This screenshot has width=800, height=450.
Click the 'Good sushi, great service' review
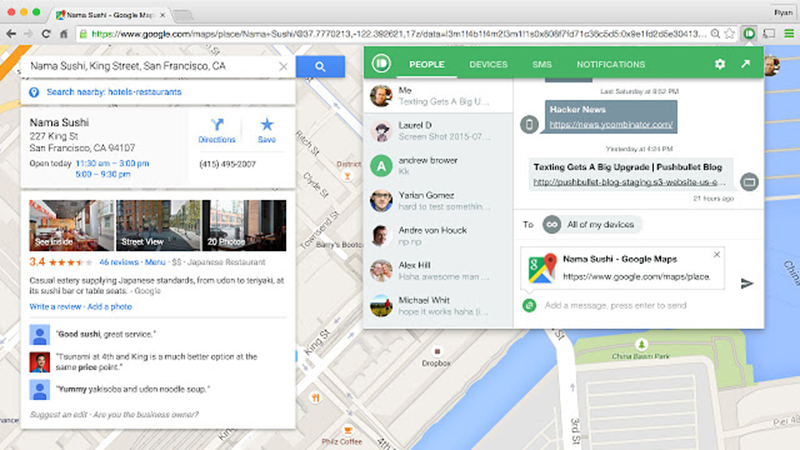(106, 334)
